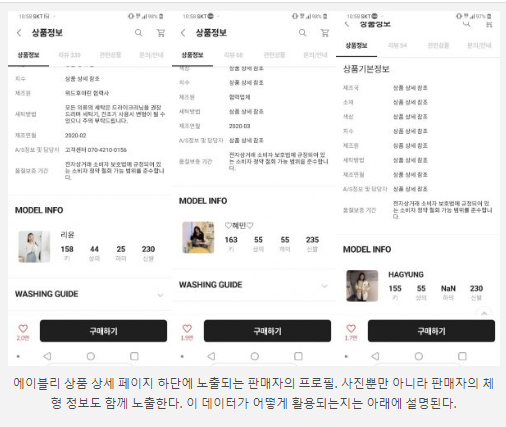
Task: Select the 상품정보 tab beside 리뷰 339
Action: [28, 55]
